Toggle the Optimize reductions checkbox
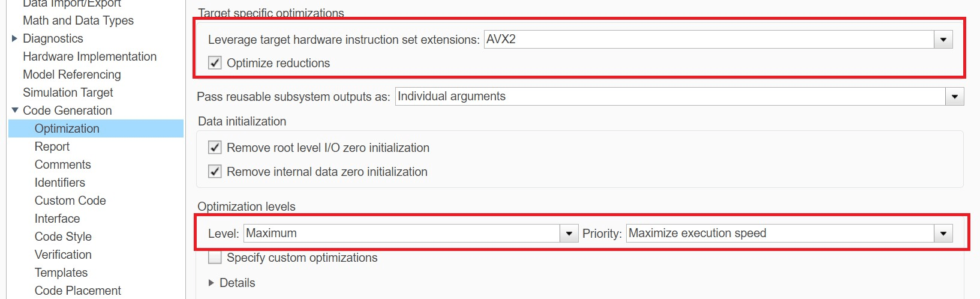The image size is (980, 299). (x=215, y=63)
